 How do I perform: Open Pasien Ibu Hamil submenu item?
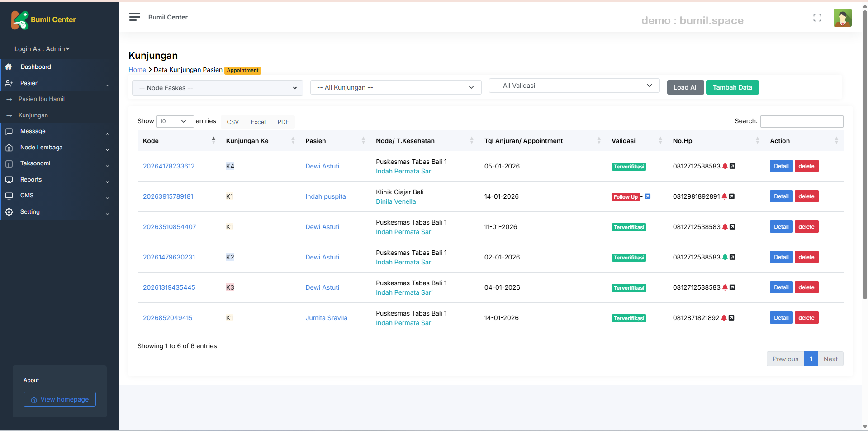pyautogui.click(x=41, y=99)
